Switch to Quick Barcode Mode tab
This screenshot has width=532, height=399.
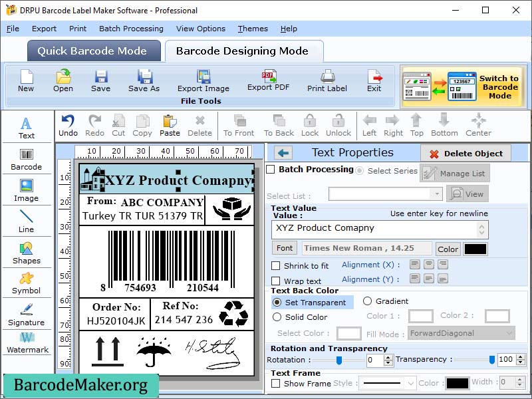[93, 51]
